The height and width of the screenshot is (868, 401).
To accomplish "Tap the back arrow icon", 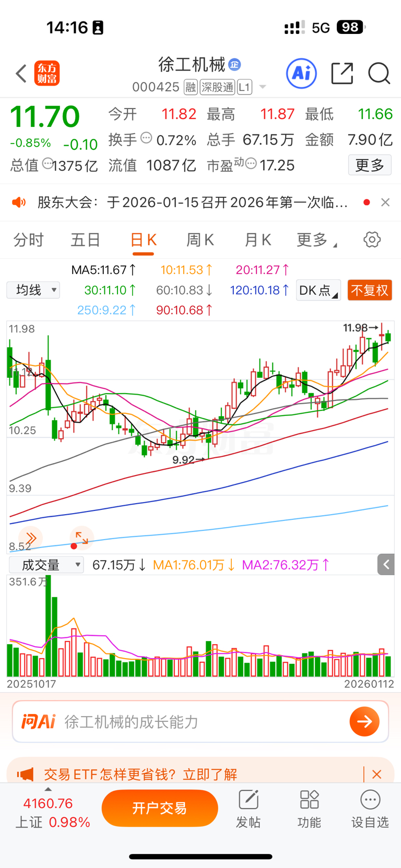I will pos(21,74).
